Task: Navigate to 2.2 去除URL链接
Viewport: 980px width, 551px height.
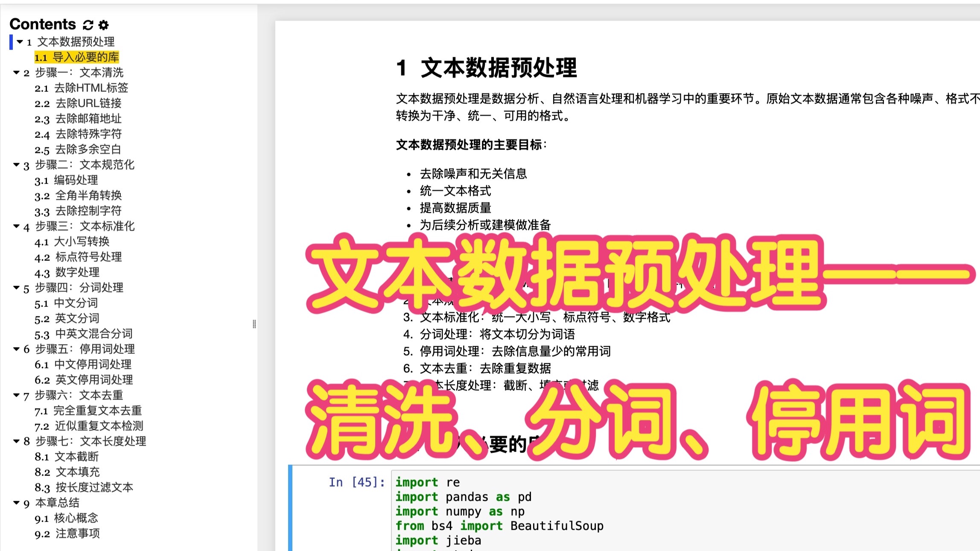Action: [78, 103]
